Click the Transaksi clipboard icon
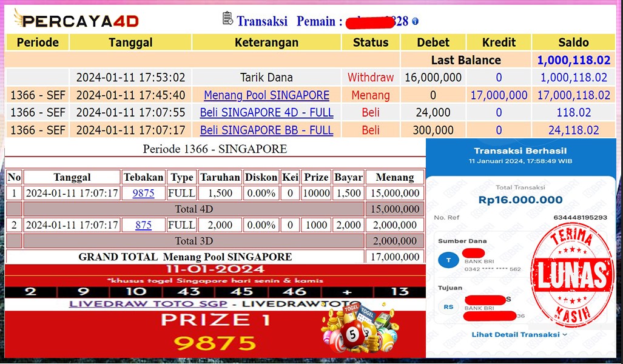 click(228, 19)
